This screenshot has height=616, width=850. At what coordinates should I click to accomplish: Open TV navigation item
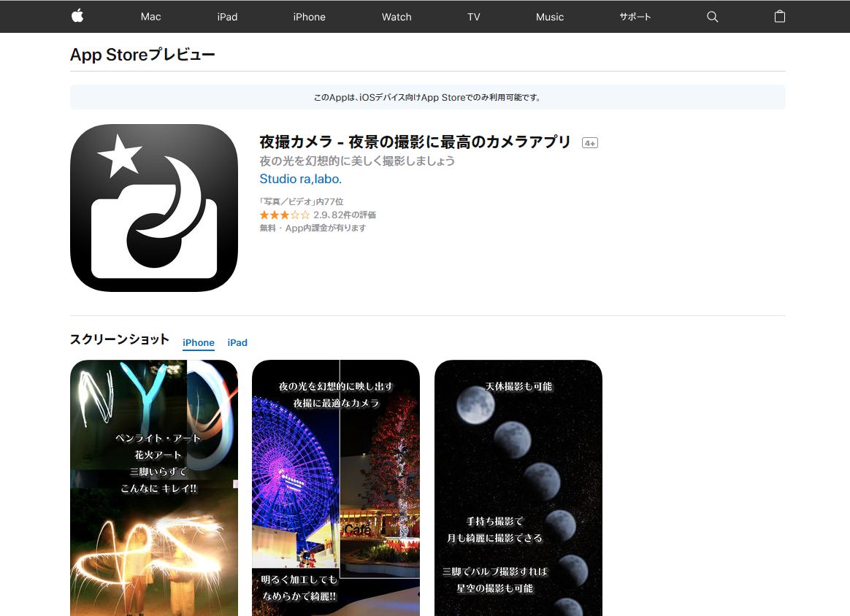coord(474,17)
